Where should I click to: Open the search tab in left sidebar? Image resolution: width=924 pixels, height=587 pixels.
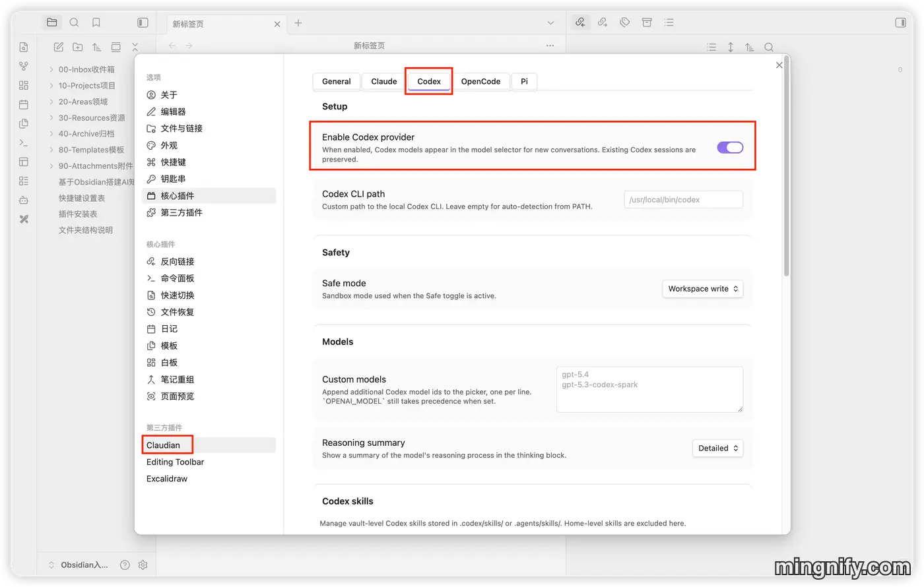74,22
